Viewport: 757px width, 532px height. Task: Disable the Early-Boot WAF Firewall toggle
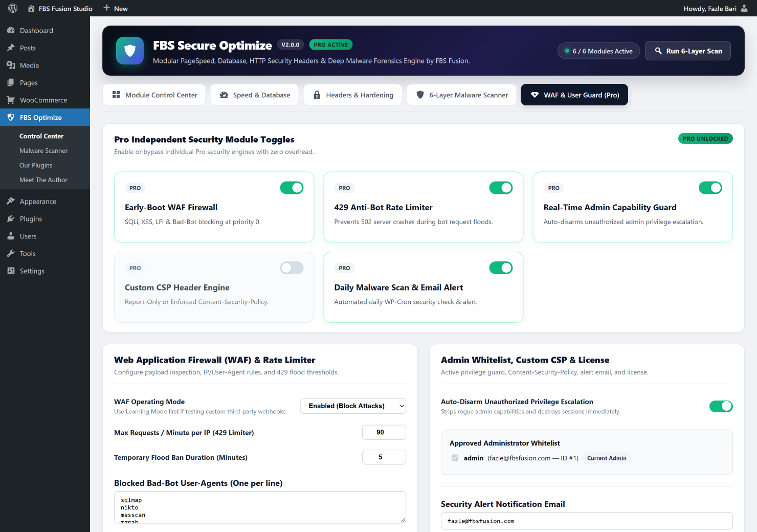coord(292,188)
